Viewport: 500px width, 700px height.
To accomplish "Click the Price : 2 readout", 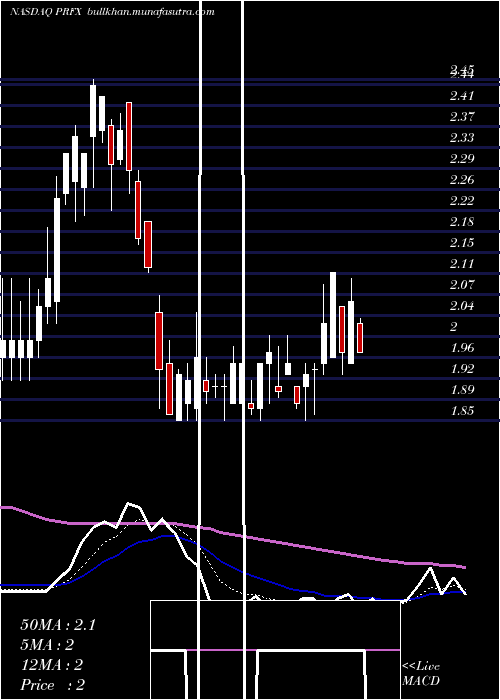I will click(53, 685).
